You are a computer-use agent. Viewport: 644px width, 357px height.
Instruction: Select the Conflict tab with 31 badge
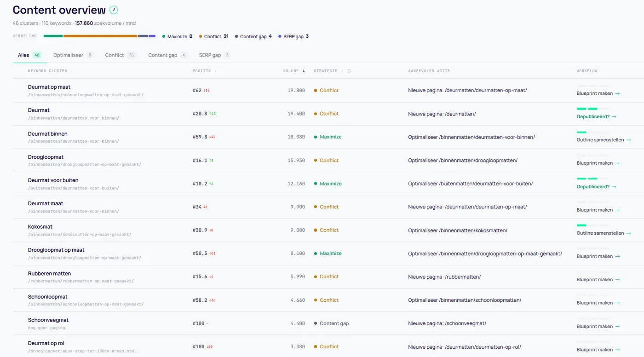point(121,55)
